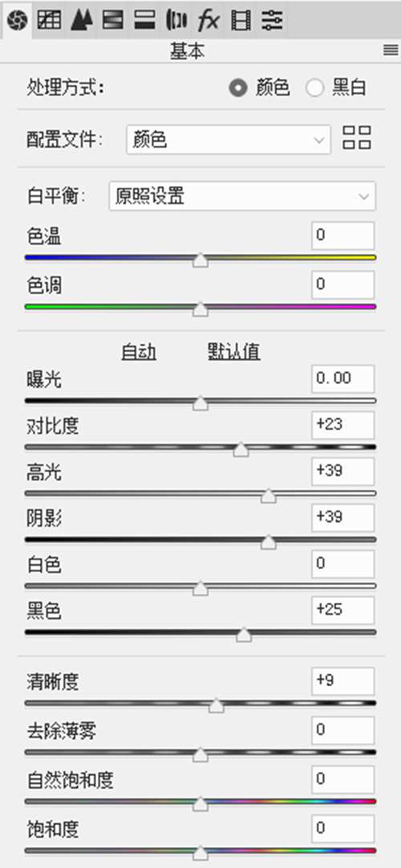Click the 自动 auto tone link
Image resolution: width=401 pixels, height=868 pixels.
click(139, 352)
